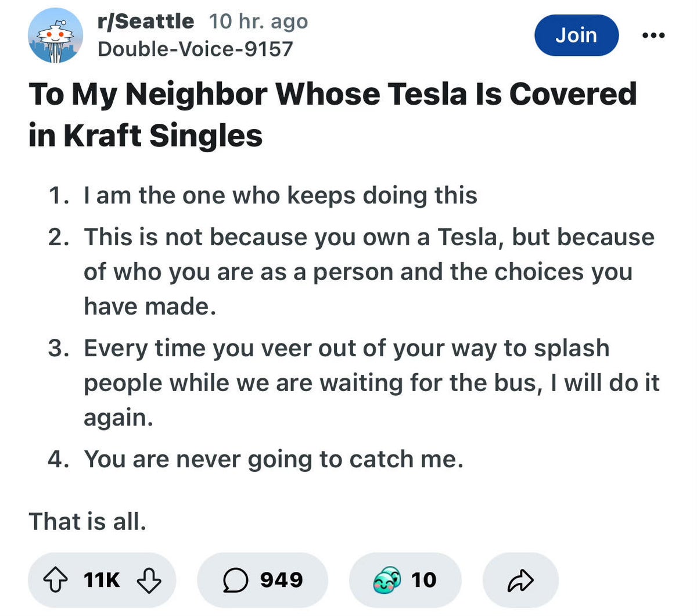The height and width of the screenshot is (616, 697).
Task: Open the three-dot more options menu
Action: 653,36
